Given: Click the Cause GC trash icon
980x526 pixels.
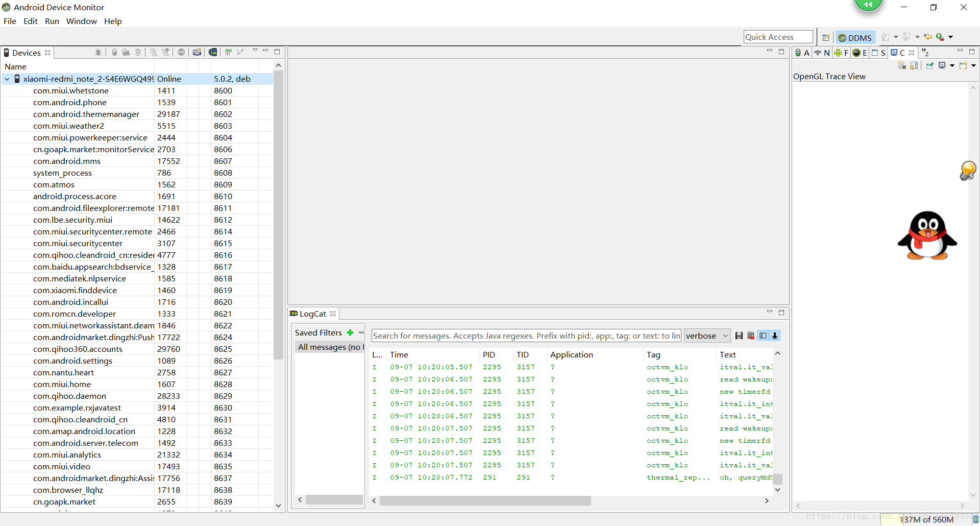Looking at the screenshot, I should click(x=138, y=52).
